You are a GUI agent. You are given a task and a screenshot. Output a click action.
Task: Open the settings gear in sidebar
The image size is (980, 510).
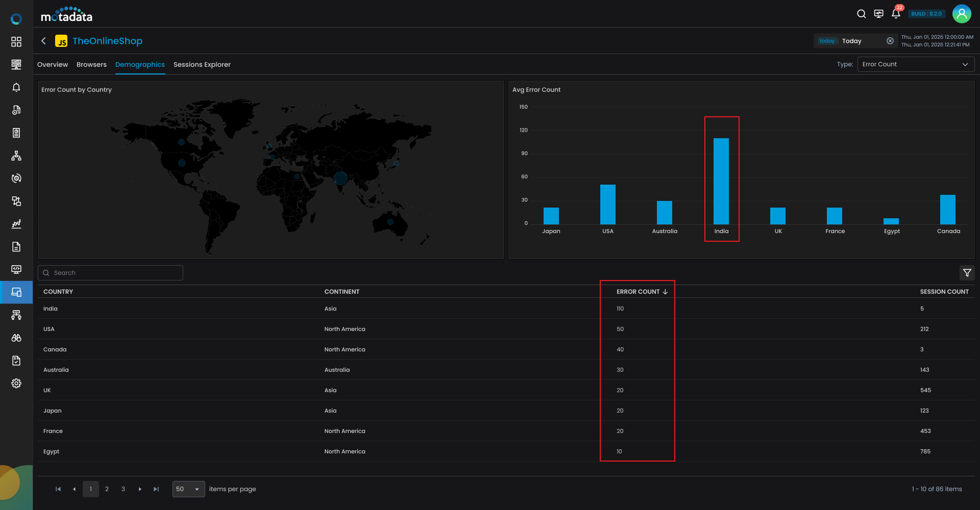[x=16, y=384]
